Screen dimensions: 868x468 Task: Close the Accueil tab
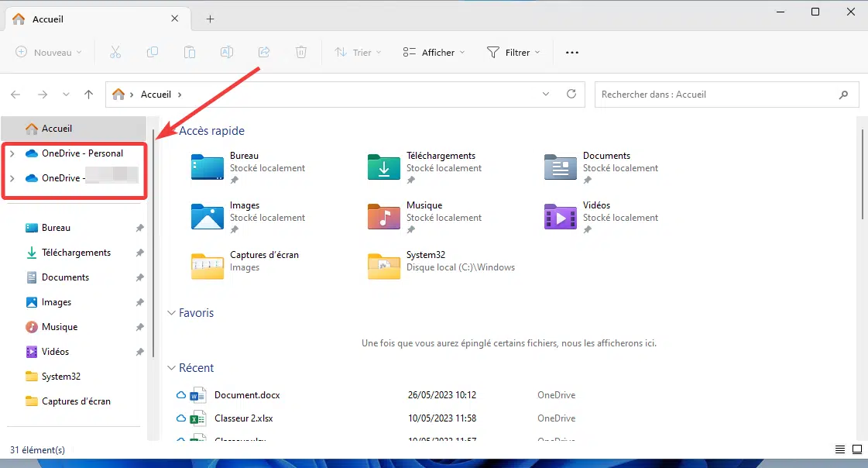coord(174,19)
